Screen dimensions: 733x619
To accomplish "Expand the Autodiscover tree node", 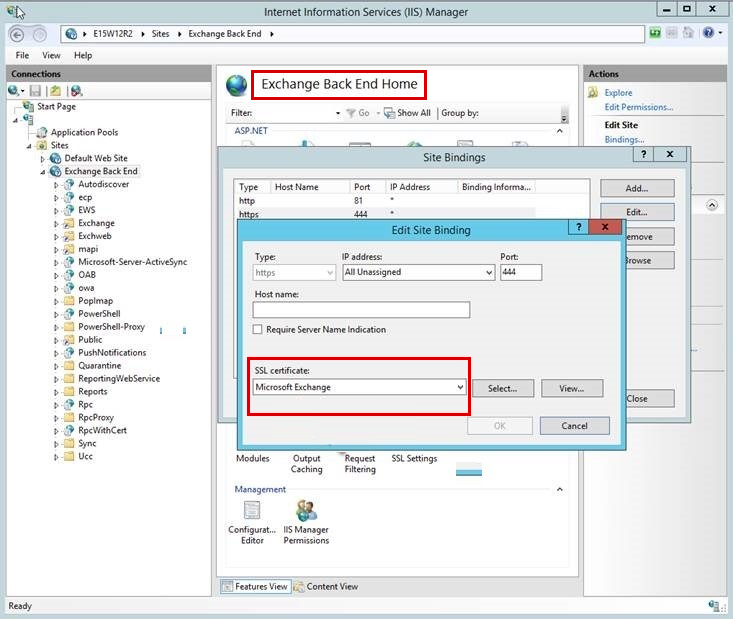I will (56, 185).
